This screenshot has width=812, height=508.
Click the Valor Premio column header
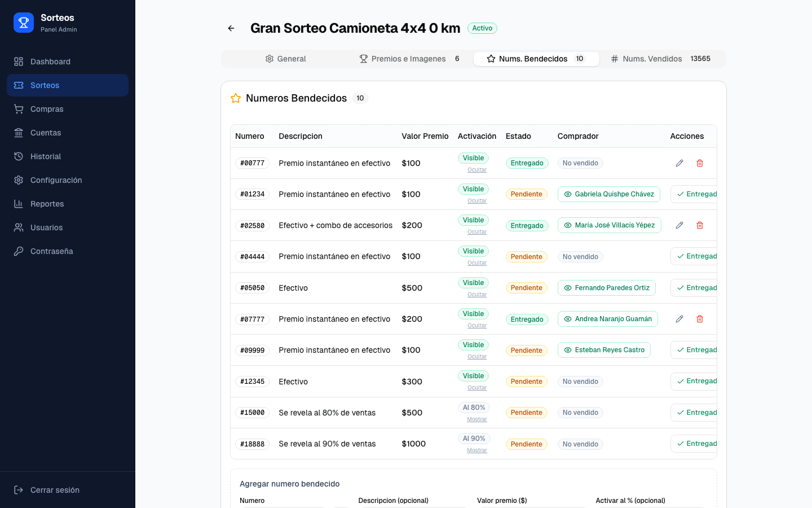[425, 136]
